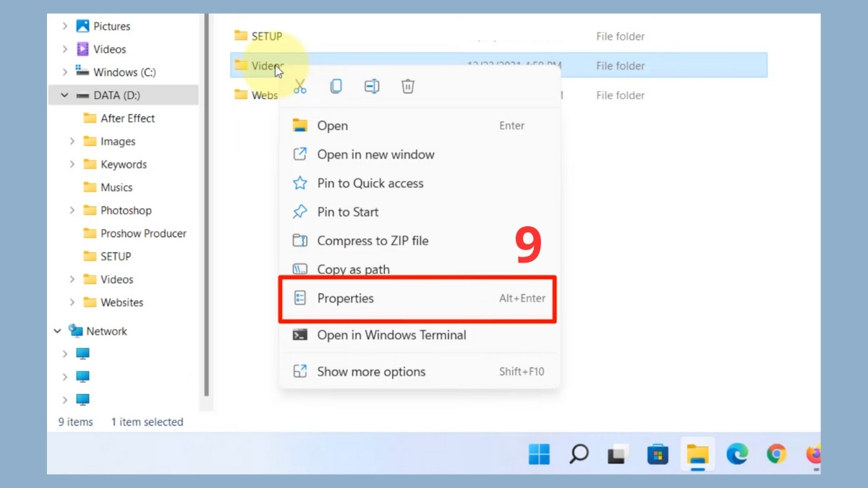The height and width of the screenshot is (488, 868).
Task: Choose Open in Windows Terminal
Action: click(420, 335)
